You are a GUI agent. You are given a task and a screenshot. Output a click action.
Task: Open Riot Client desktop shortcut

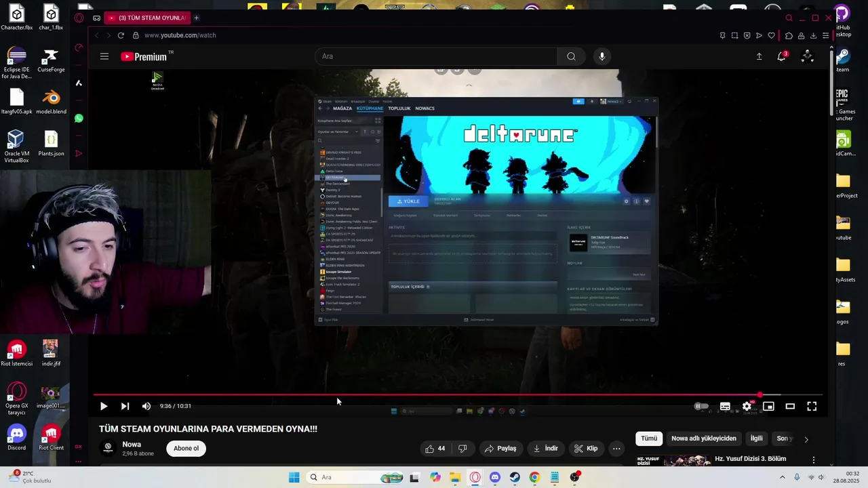point(51,438)
